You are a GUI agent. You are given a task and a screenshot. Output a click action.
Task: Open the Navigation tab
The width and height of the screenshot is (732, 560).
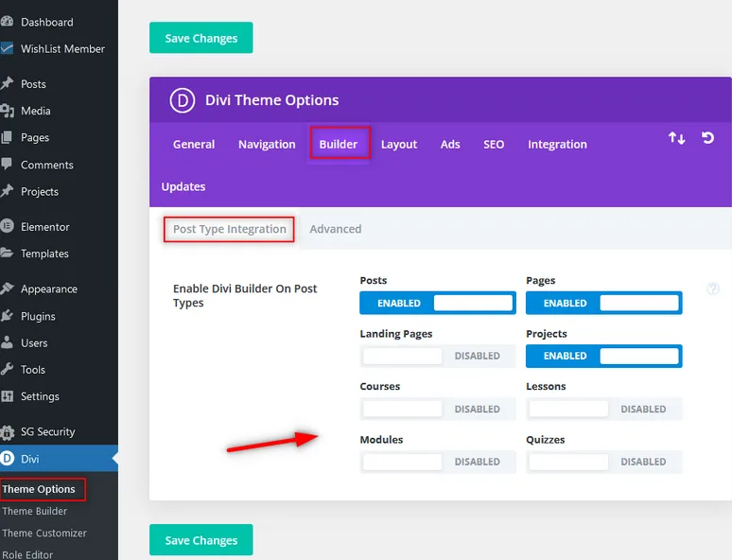[267, 145]
